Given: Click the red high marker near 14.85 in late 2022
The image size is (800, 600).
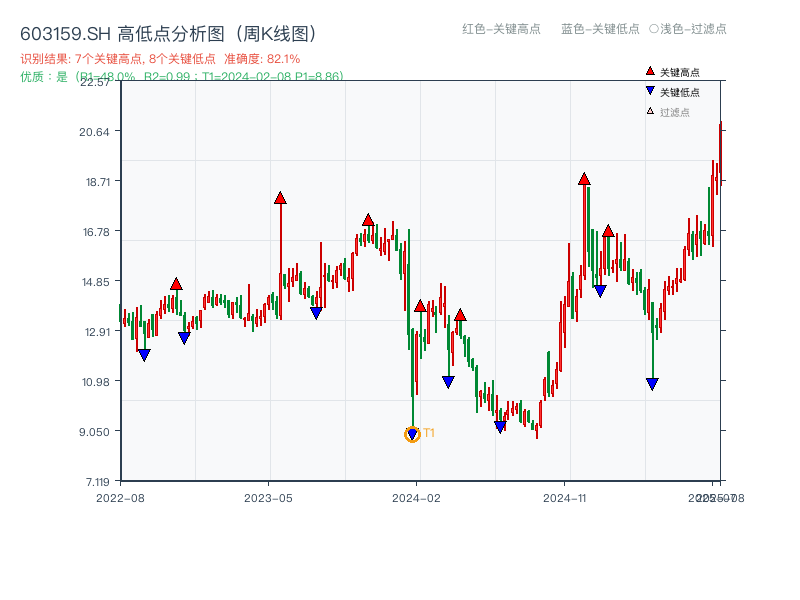Looking at the screenshot, I should [176, 284].
